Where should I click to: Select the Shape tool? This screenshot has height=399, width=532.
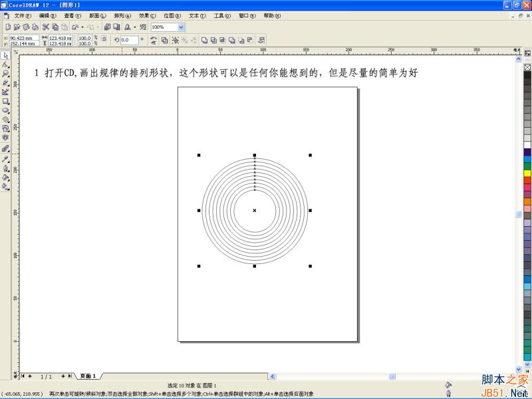5,65
